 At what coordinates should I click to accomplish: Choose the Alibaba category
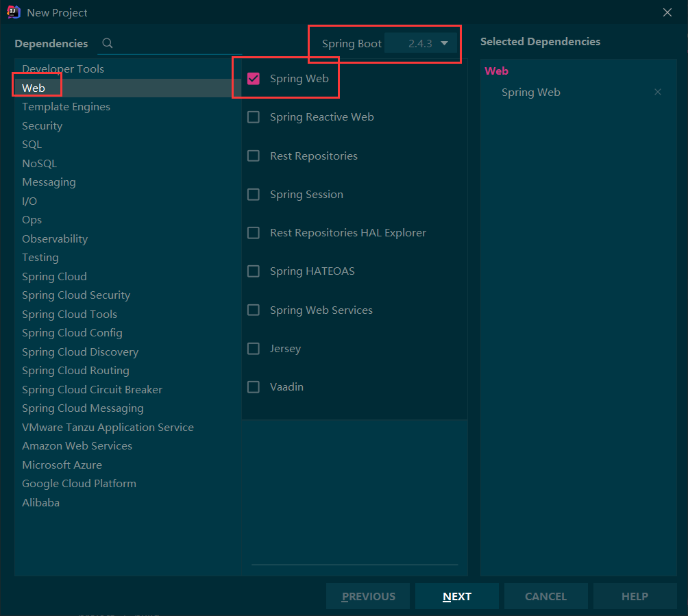pos(127,503)
